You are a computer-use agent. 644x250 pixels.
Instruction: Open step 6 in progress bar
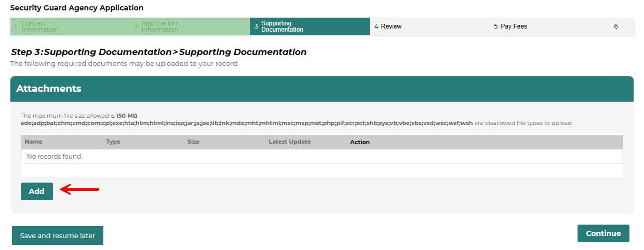621,26
